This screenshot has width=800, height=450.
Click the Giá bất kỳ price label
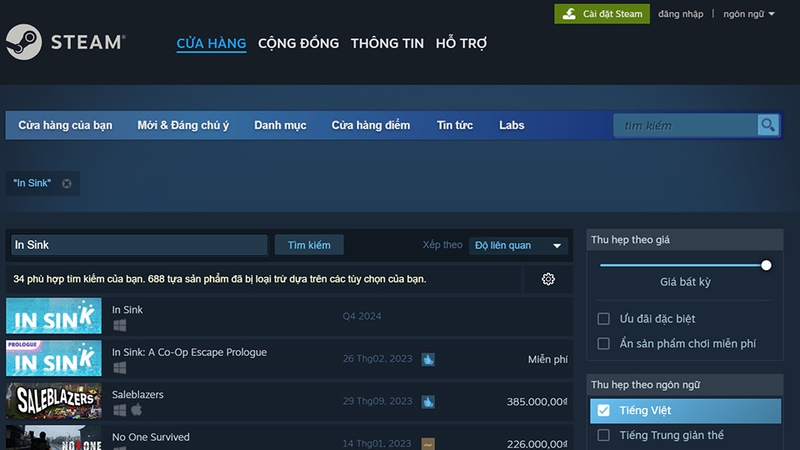point(685,282)
